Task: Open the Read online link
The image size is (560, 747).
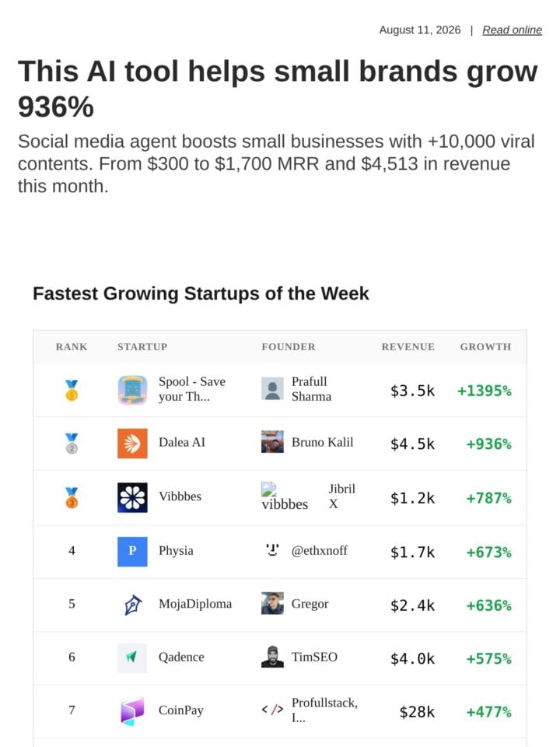Action: pos(512,30)
